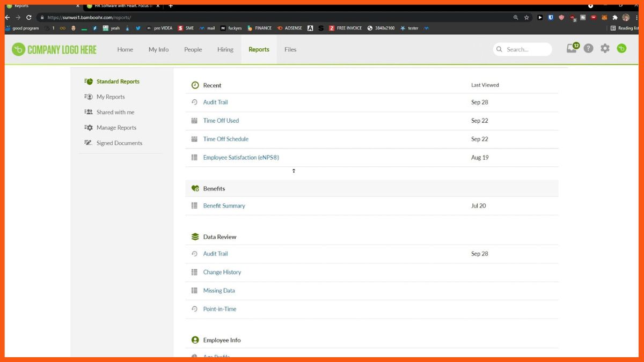Click the Shared with me people icon

coord(89,112)
